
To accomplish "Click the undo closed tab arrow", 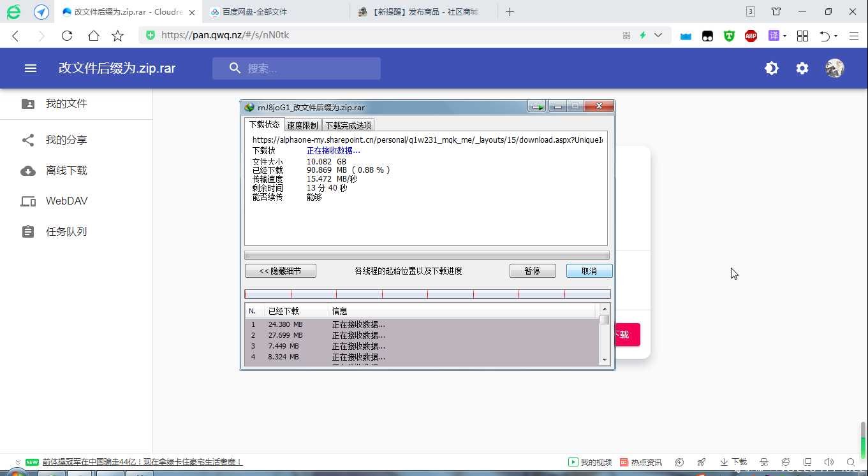I will point(824,36).
